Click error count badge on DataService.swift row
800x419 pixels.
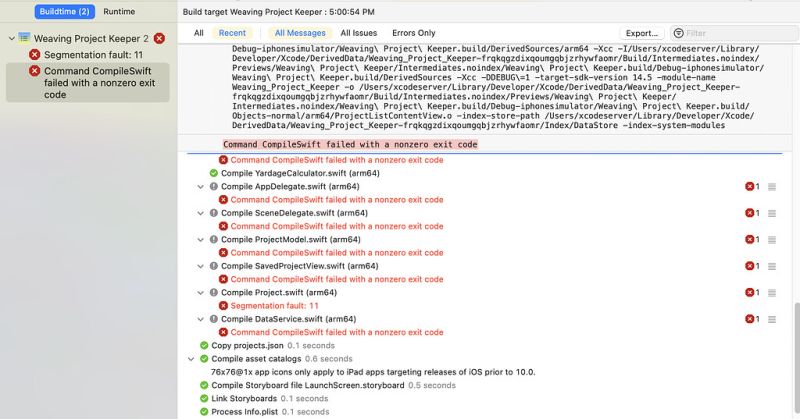click(752, 319)
